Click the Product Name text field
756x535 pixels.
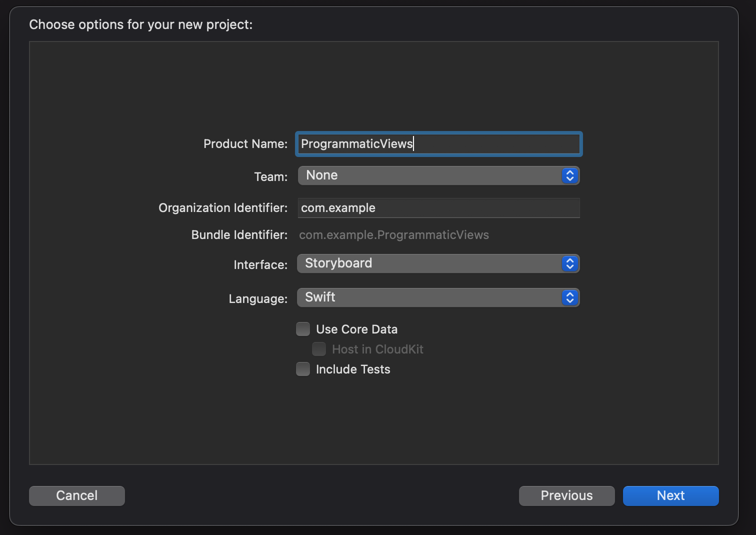click(495, 144)
